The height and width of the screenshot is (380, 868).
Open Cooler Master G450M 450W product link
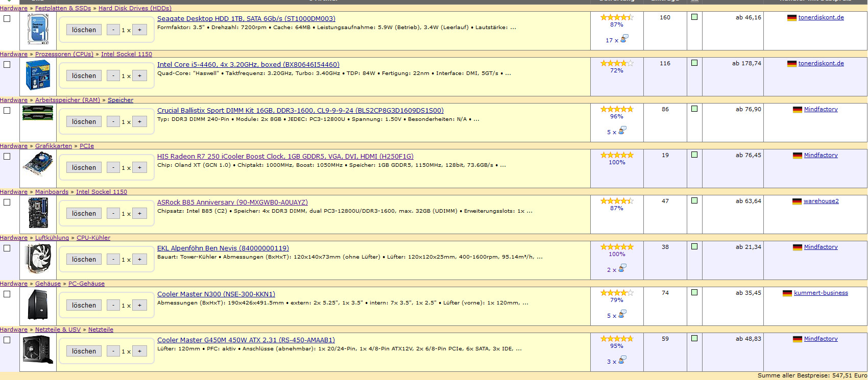click(x=246, y=340)
